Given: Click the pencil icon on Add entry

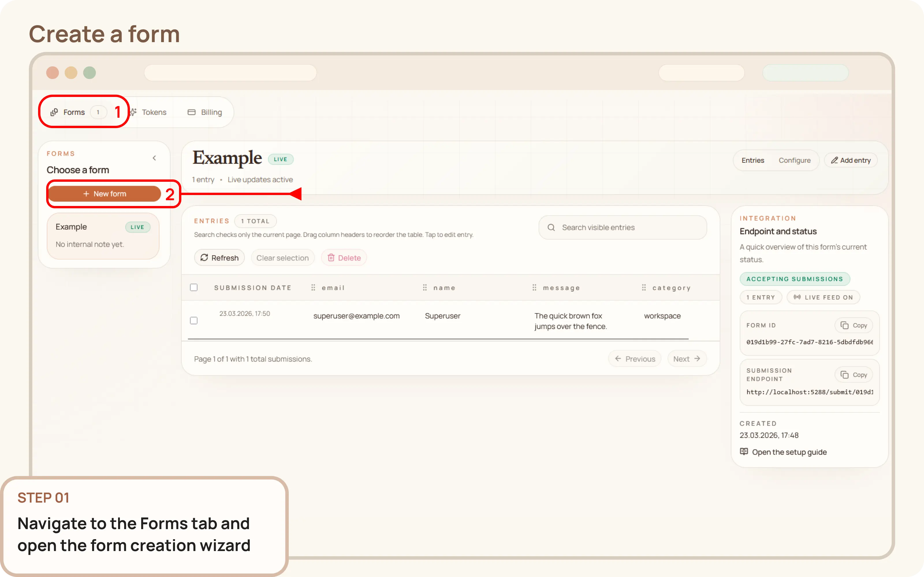Looking at the screenshot, I should [835, 160].
